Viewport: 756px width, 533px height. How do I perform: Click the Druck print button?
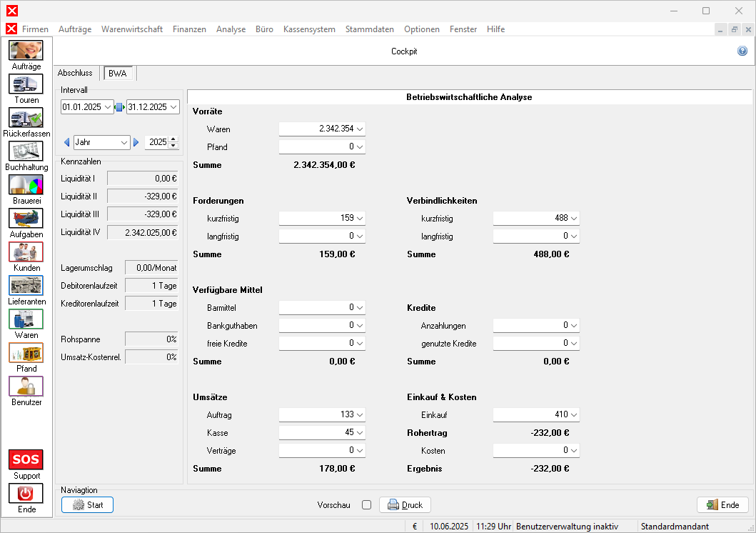tap(405, 505)
